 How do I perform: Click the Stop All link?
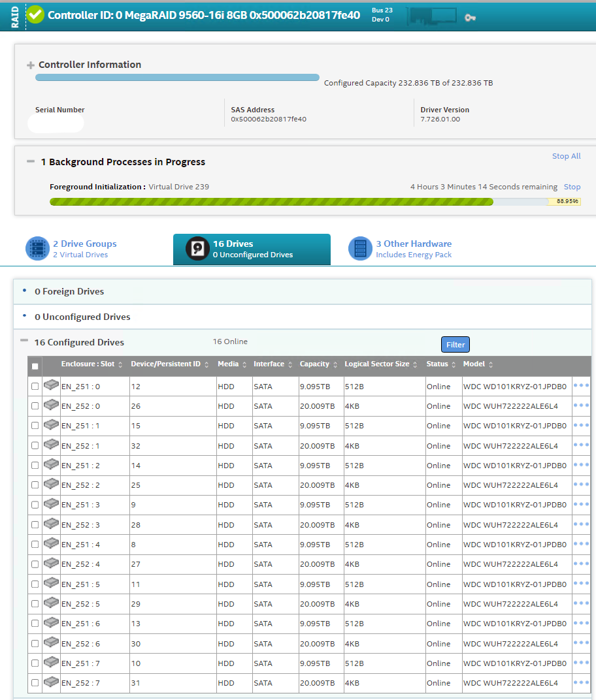(566, 156)
